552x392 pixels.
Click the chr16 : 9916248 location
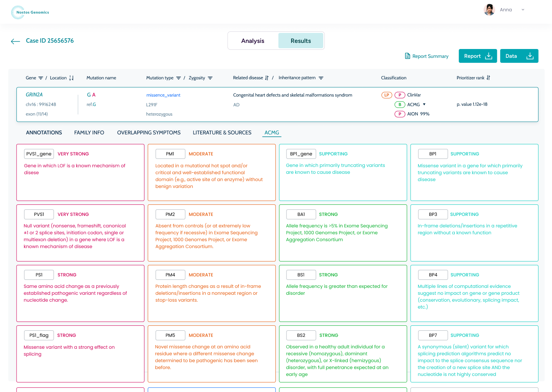[41, 105]
